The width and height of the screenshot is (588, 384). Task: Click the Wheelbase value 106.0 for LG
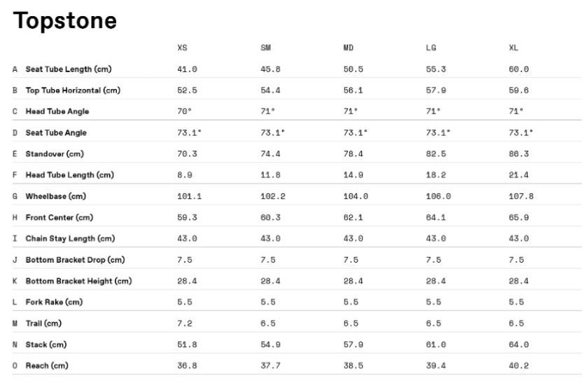pos(438,196)
